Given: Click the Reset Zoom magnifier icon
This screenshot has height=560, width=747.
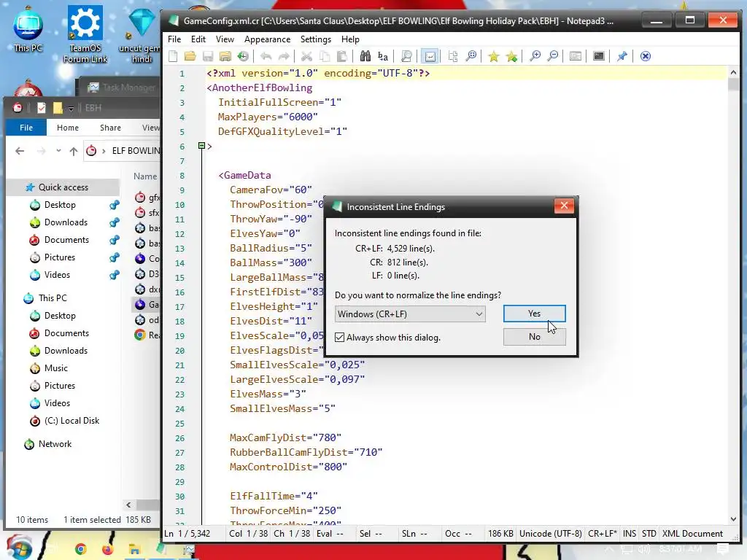Looking at the screenshot, I should pos(471,56).
